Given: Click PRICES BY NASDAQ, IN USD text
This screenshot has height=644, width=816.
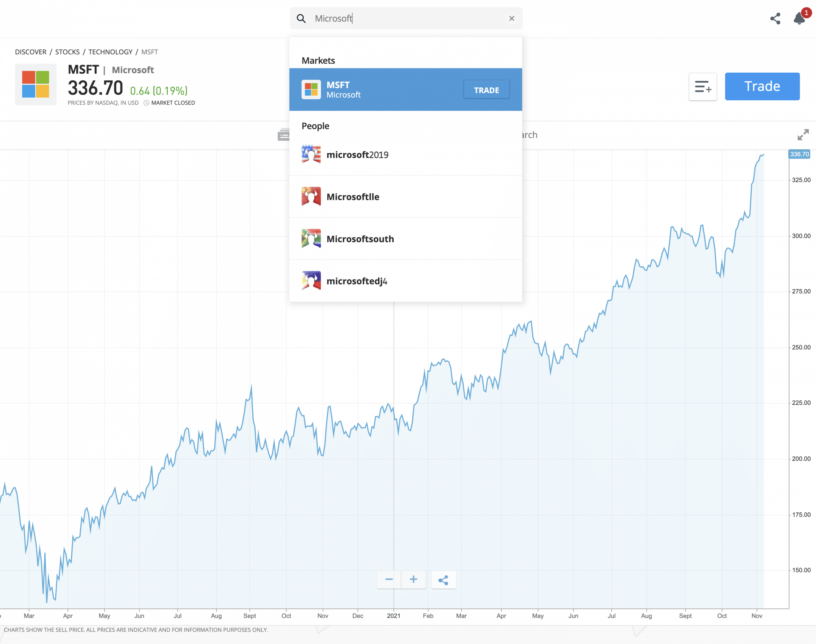Looking at the screenshot, I should click(103, 103).
